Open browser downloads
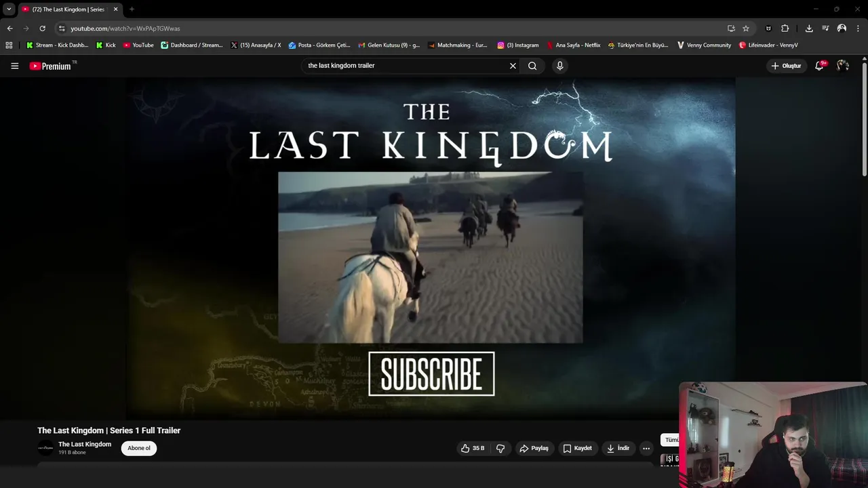Image resolution: width=868 pixels, height=488 pixels. click(809, 28)
